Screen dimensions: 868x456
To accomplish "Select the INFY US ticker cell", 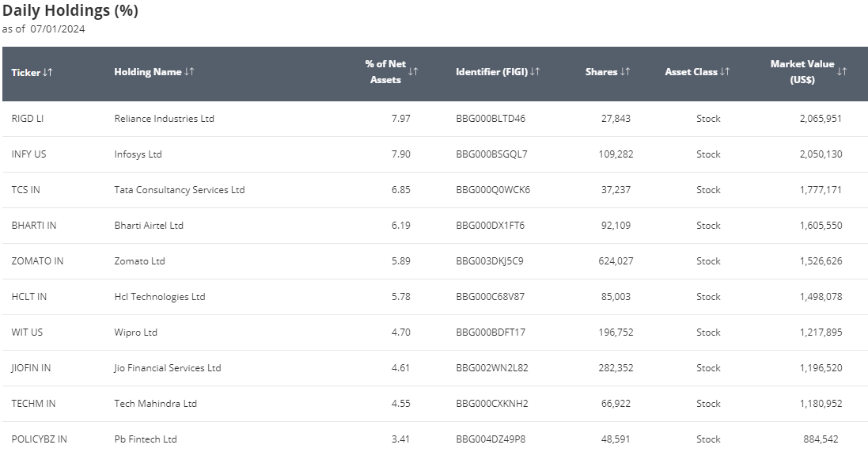I will 28,154.
